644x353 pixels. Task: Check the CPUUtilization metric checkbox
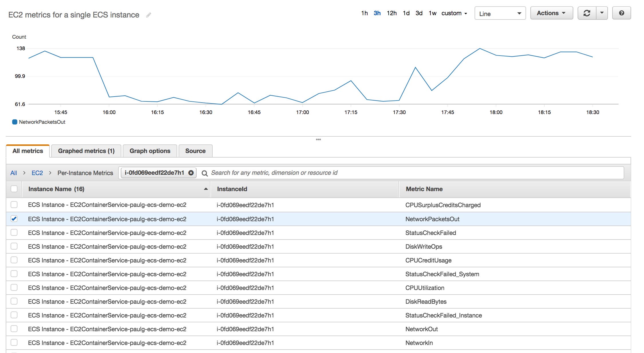(x=14, y=288)
